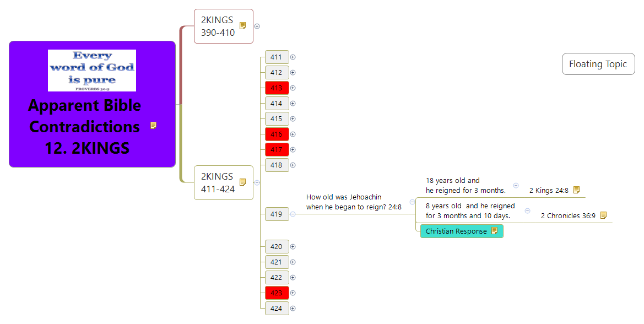Select the red-filled topic 417
The image size is (644, 324).
pyautogui.click(x=277, y=149)
